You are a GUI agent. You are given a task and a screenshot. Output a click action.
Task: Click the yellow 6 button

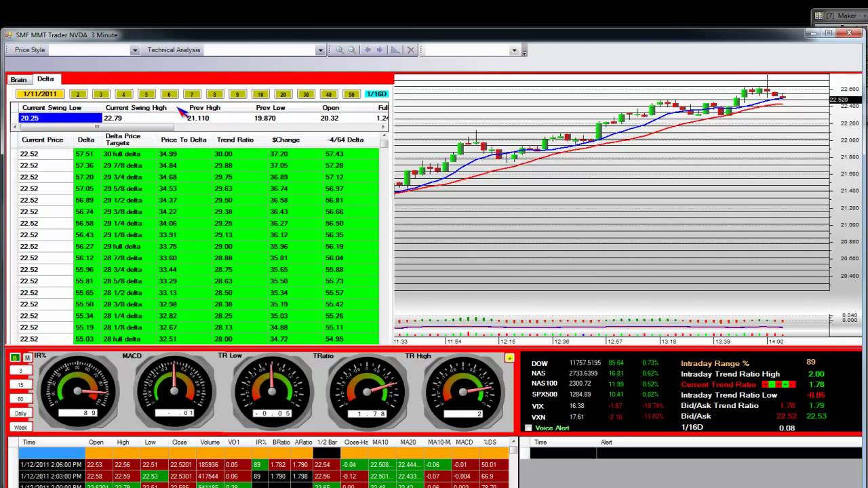(169, 94)
